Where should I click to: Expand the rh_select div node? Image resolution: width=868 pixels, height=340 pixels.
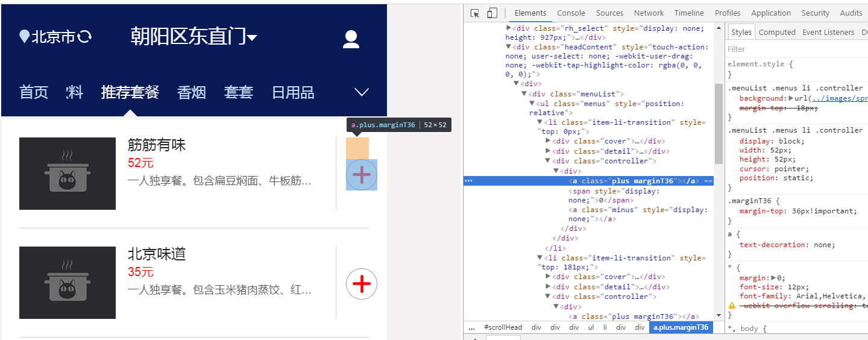tap(509, 28)
